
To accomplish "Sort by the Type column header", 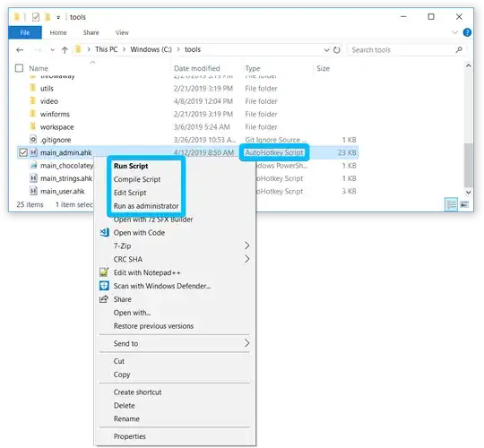I will click(x=253, y=68).
